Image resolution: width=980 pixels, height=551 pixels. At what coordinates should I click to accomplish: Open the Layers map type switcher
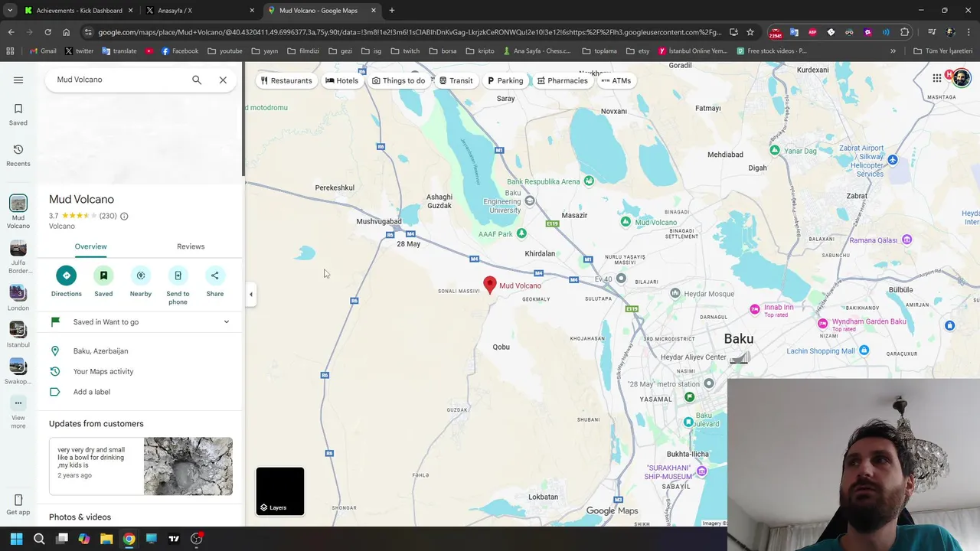point(279,491)
